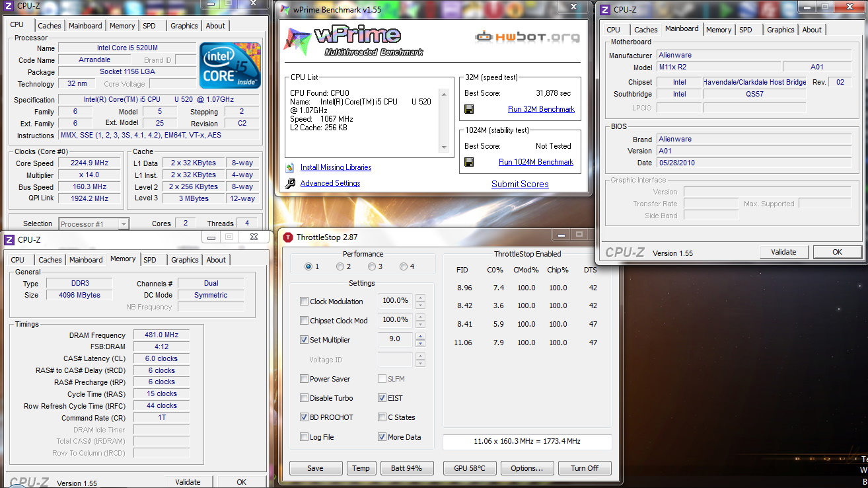Click the Clock Modulation 100.0% value field

(x=395, y=301)
